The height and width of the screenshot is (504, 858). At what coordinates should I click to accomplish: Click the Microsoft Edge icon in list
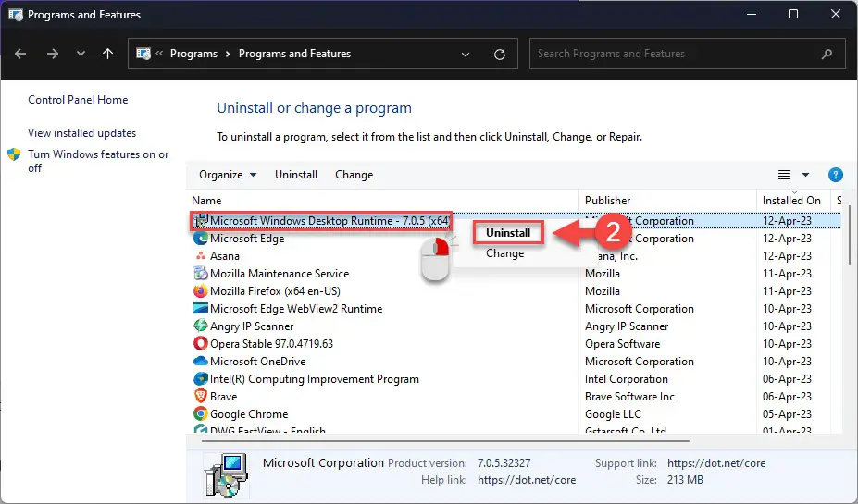tap(201, 239)
